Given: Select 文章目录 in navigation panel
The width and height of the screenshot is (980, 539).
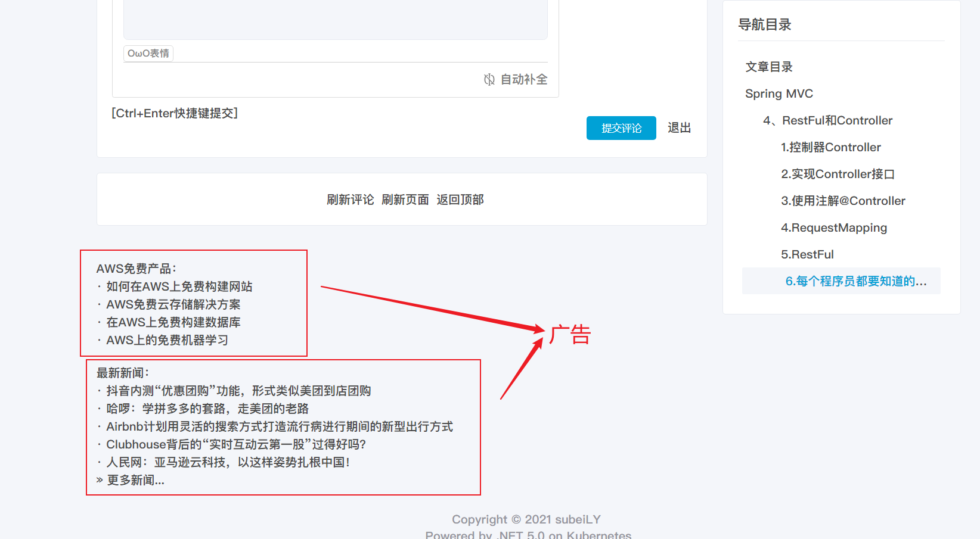Looking at the screenshot, I should coord(769,67).
